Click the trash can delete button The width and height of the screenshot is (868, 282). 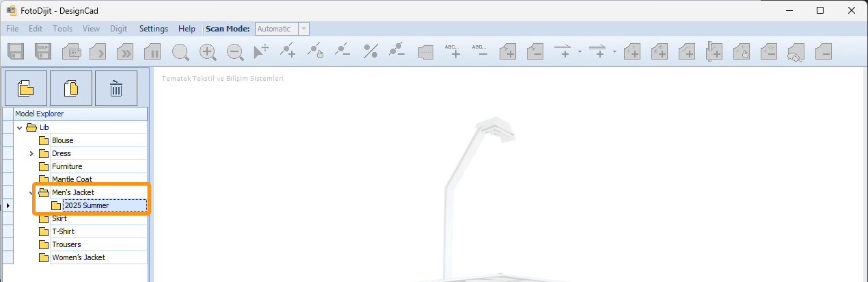coord(116,88)
